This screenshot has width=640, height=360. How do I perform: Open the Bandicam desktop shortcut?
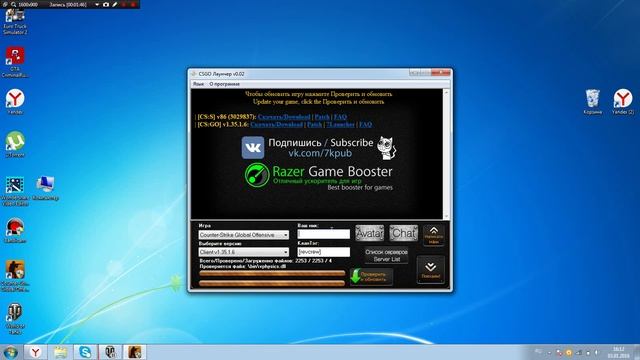[x=15, y=231]
